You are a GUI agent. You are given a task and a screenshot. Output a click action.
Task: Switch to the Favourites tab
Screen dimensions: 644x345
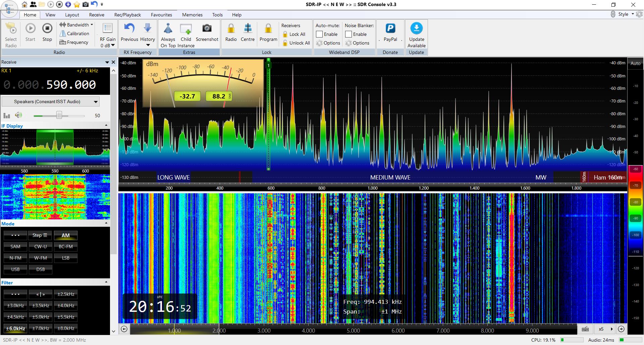(x=161, y=15)
